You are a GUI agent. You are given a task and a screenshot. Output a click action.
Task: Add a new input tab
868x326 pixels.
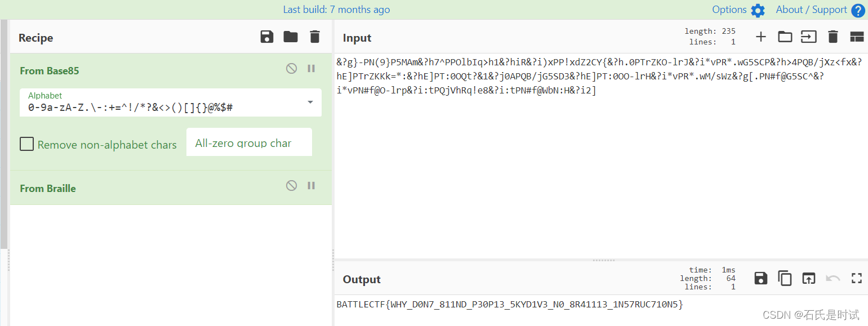pos(761,36)
